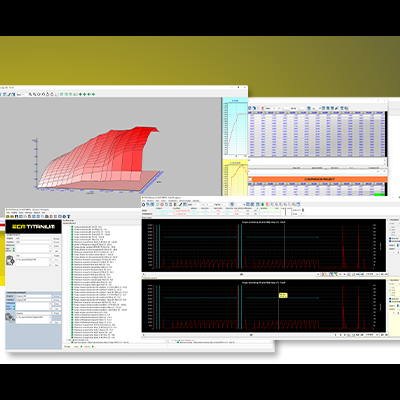The height and width of the screenshot is (400, 400).
Task: Click the orange icon after the yellow folder icon
Action: pos(12,217)
